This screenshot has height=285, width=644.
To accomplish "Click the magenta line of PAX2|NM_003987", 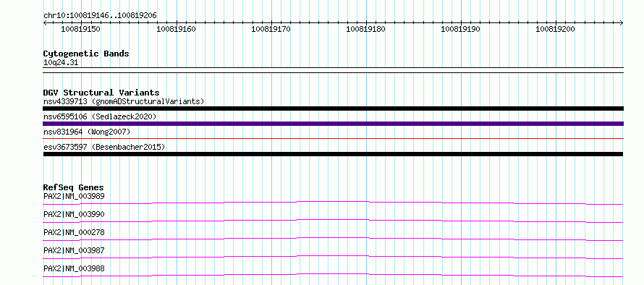I will point(333,257).
